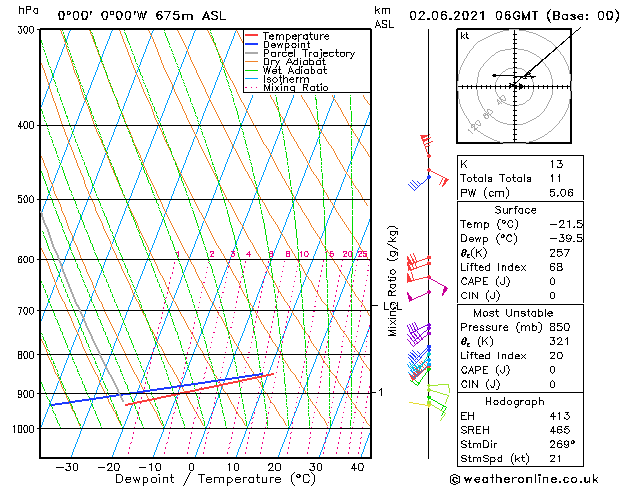This screenshot has height=486, width=629.
Task: Click the hodograph ring label '120'
Action: (x=475, y=127)
